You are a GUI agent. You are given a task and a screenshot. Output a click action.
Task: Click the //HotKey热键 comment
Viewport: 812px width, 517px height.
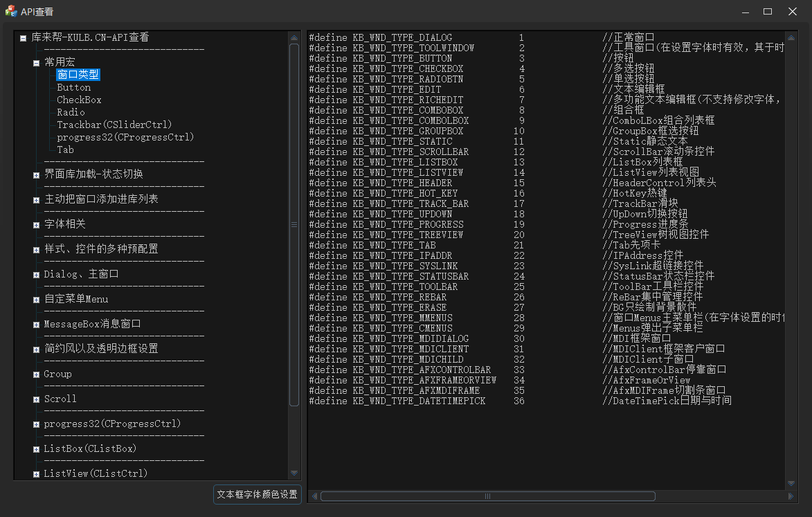point(635,194)
